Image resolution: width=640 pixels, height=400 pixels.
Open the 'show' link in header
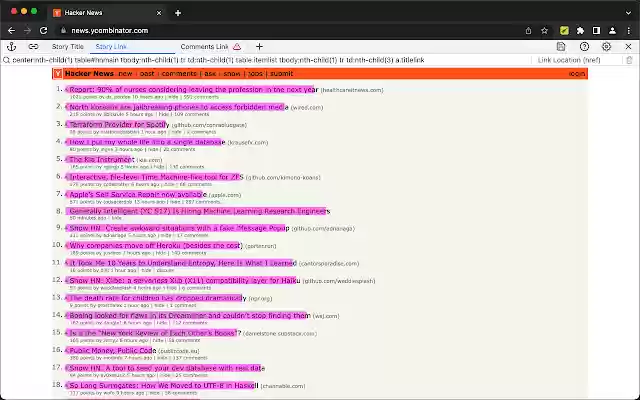point(232,74)
